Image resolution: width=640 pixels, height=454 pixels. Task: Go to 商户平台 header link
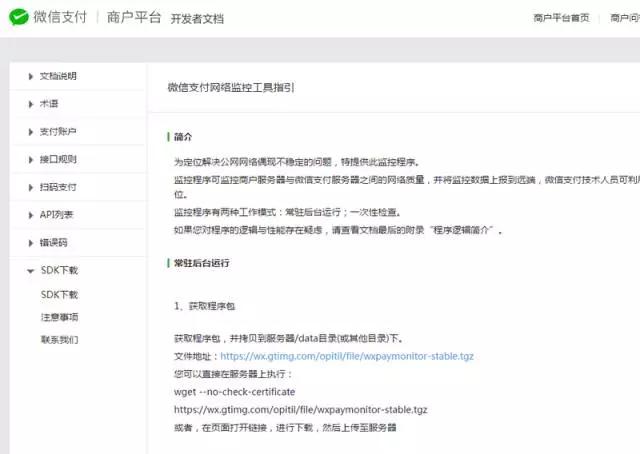134,18
